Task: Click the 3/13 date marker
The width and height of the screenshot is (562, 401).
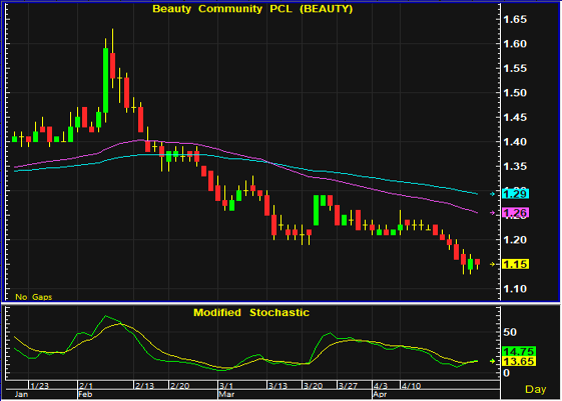Action: 278,386
